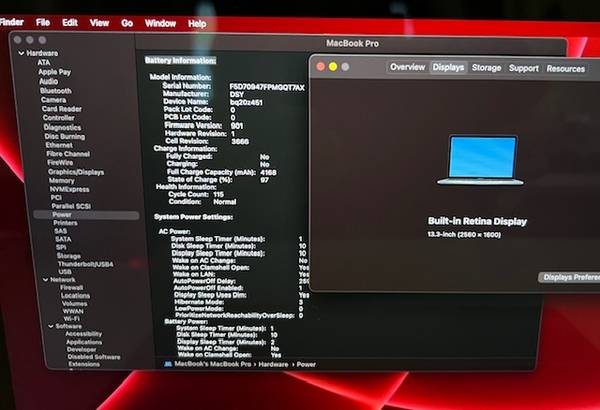
Task: Select Parallel SCSI in the sidebar
Action: pos(71,206)
